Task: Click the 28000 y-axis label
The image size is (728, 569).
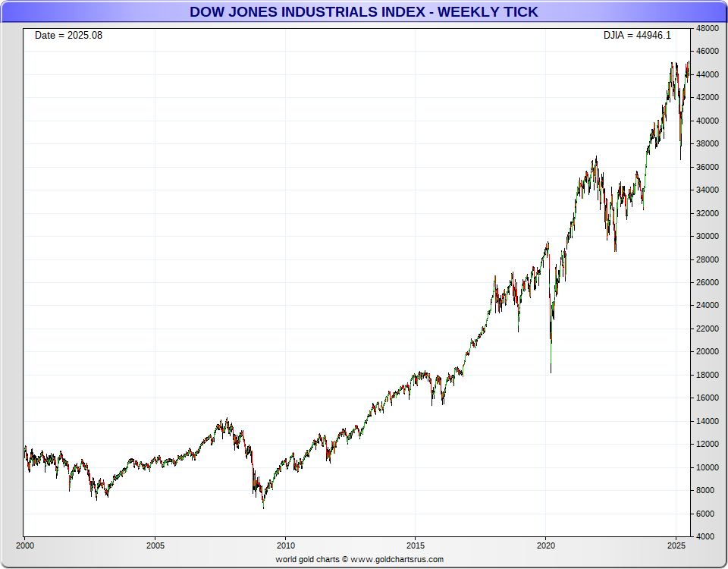Action: pos(708,259)
